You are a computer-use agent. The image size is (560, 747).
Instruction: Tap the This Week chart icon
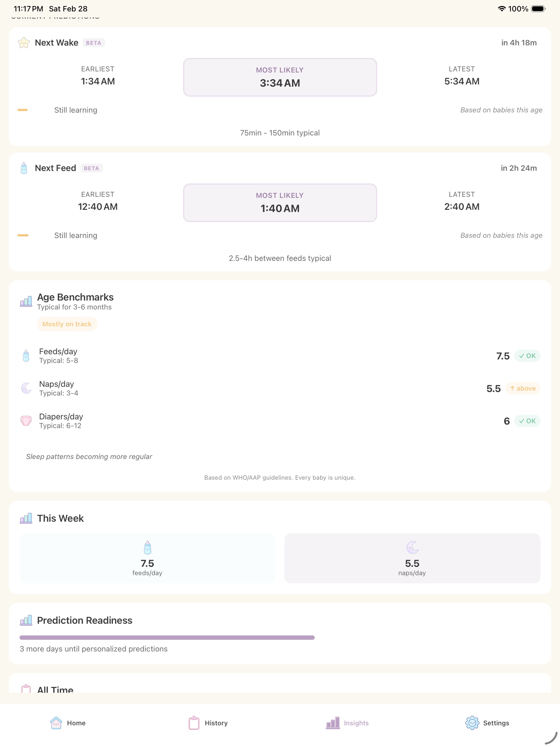26,518
